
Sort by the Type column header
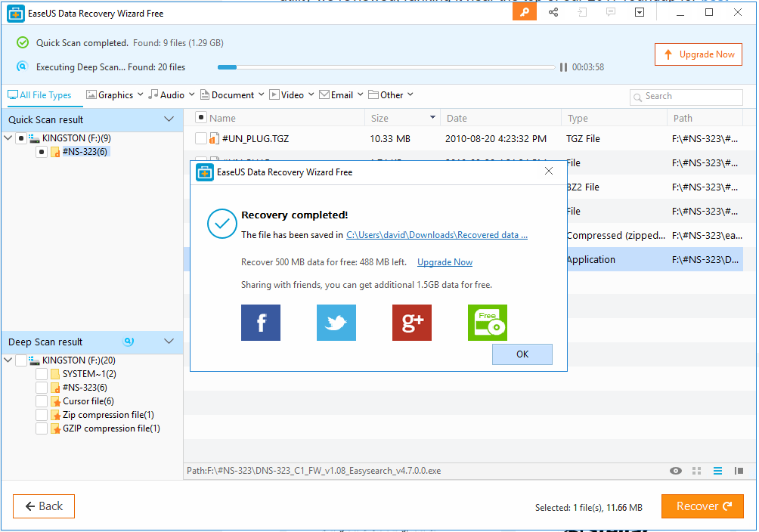tap(615, 118)
